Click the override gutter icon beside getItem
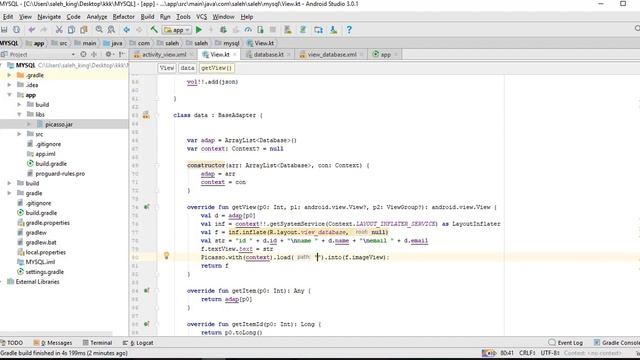640x360 pixels. click(147, 291)
